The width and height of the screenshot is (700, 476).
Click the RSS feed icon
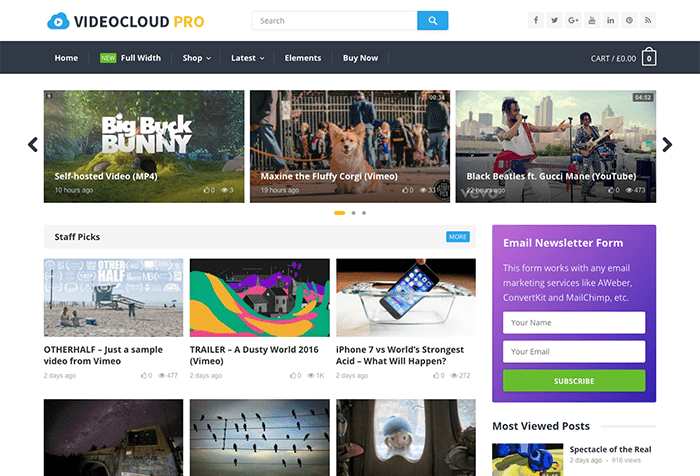click(x=648, y=20)
